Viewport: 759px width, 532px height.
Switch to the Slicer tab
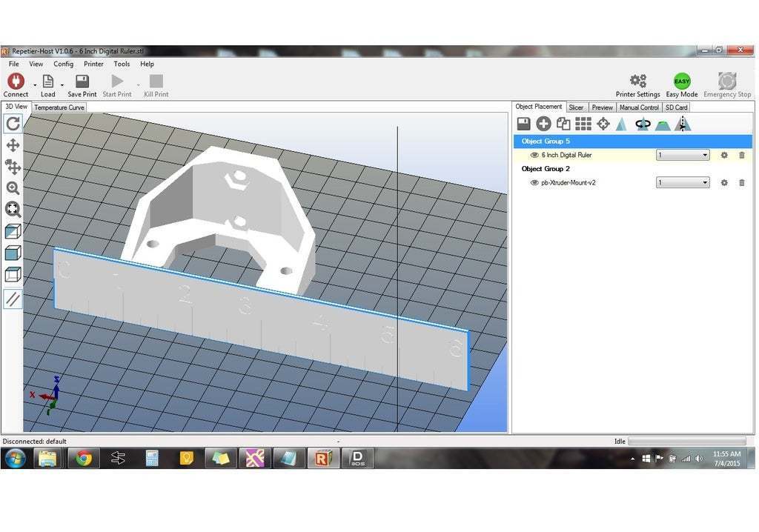pyautogui.click(x=576, y=107)
